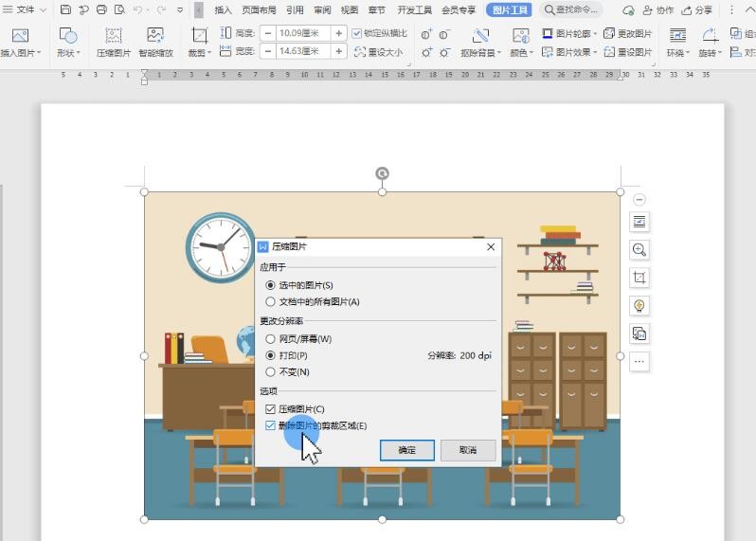The image size is (756, 541).
Task: Click the 压缩图片 toolbar icon
Action: pyautogui.click(x=113, y=42)
